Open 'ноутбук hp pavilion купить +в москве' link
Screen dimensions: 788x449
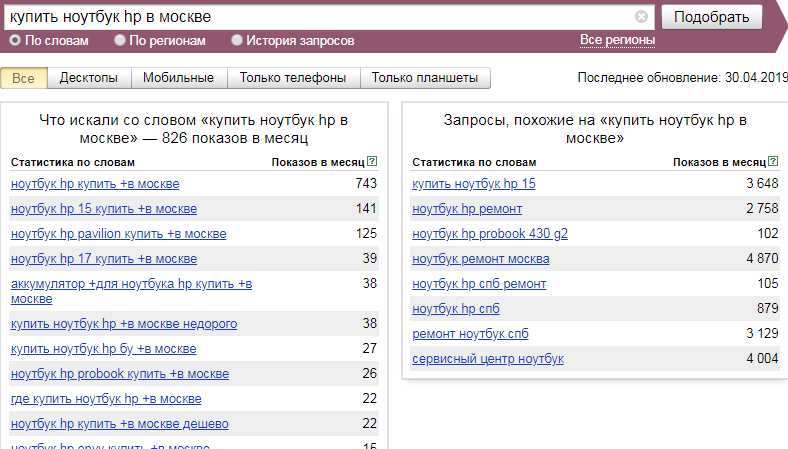pyautogui.click(x=119, y=234)
